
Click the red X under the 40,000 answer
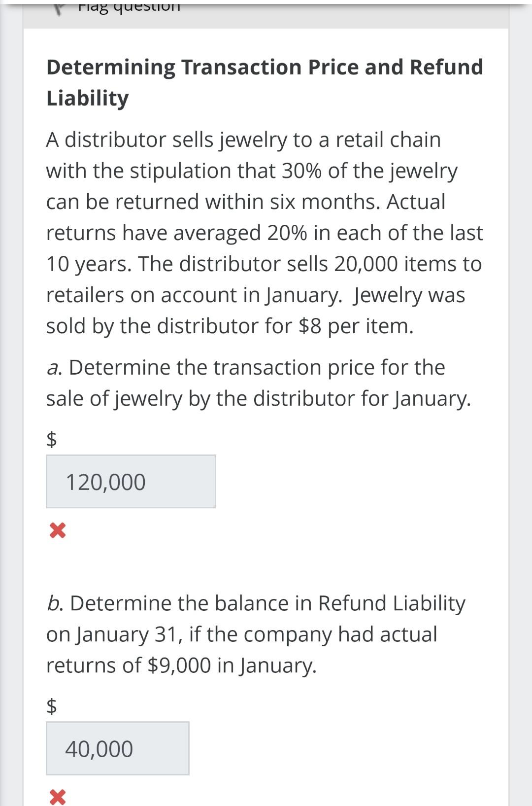point(57,797)
